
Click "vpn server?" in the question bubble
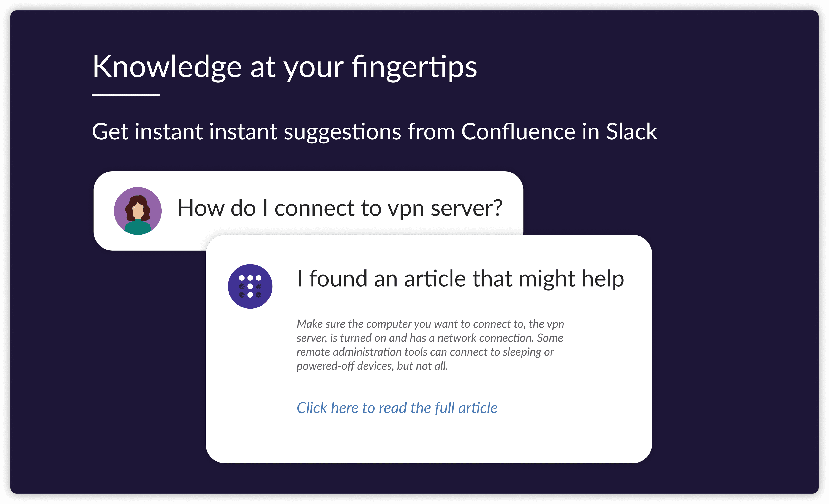pyautogui.click(x=445, y=208)
